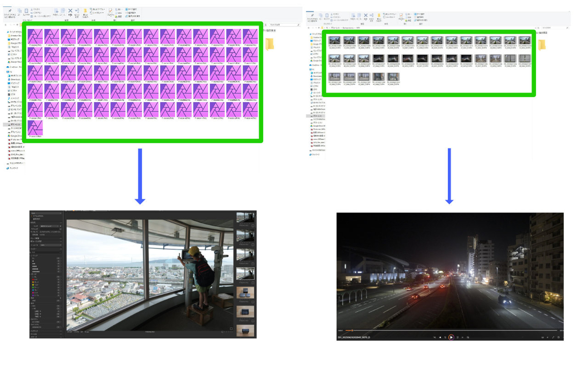
Task: Click the Copy icon in right Explorer ribbon
Action: click(x=320, y=16)
